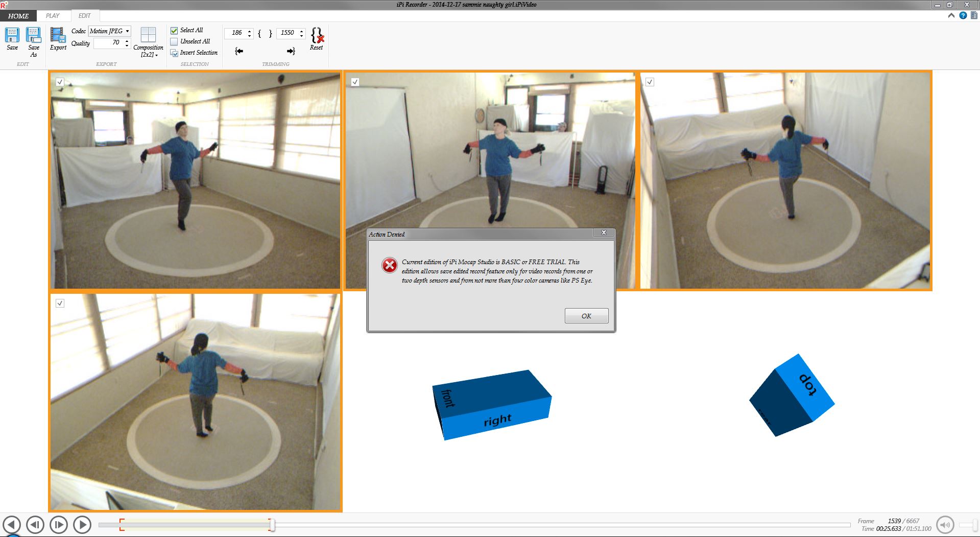
Task: Switch to the HOME tab
Action: (x=18, y=16)
